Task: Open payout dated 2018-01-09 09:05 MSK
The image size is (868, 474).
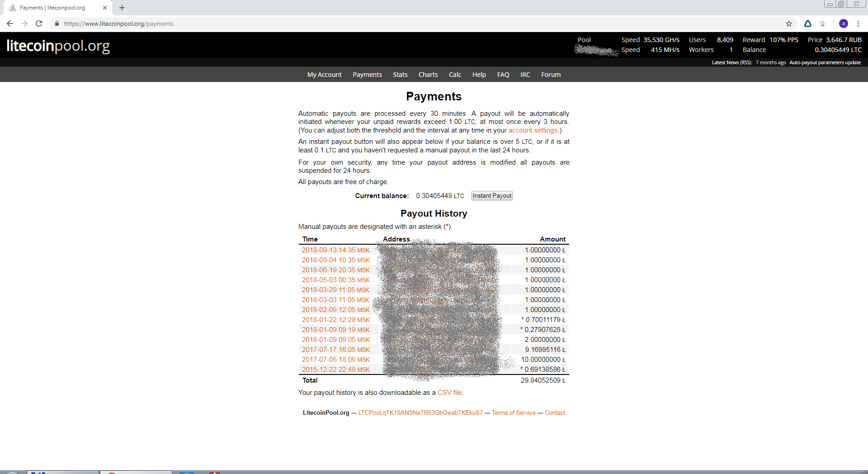Action: tap(336, 340)
